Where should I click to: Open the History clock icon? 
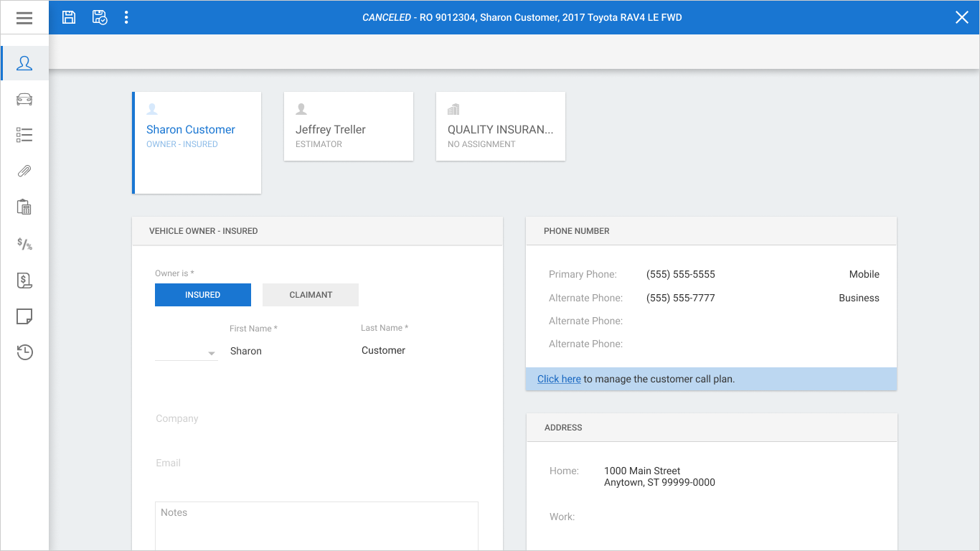pyautogui.click(x=24, y=352)
